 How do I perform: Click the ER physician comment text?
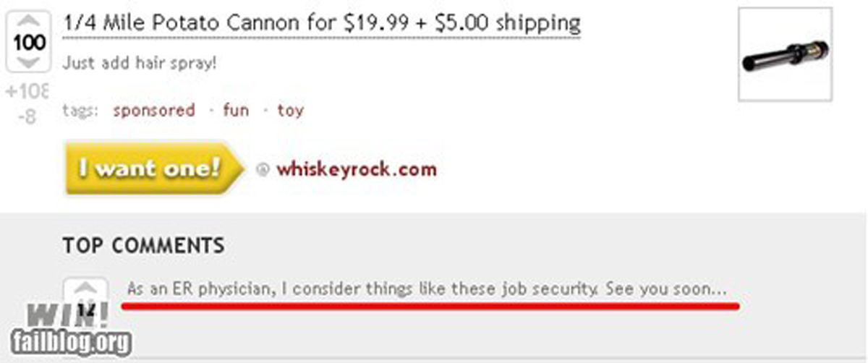pos(426,289)
